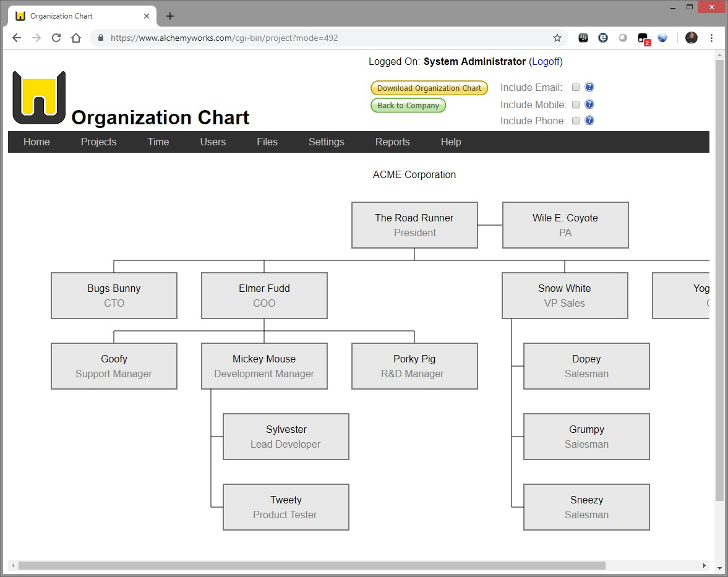Select the Grumpy Salesman box
This screenshot has width=728, height=577.
tap(586, 437)
